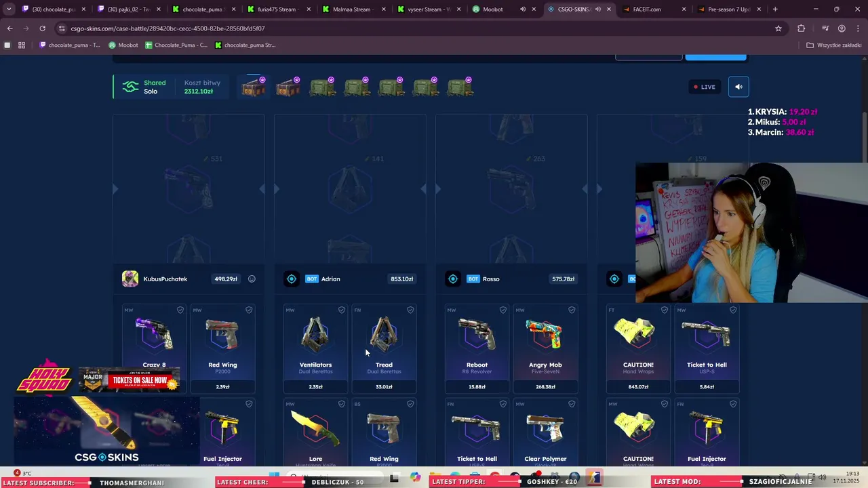The width and height of the screenshot is (868, 488).
Task: Click the LIVE status indicator
Action: click(x=704, y=87)
